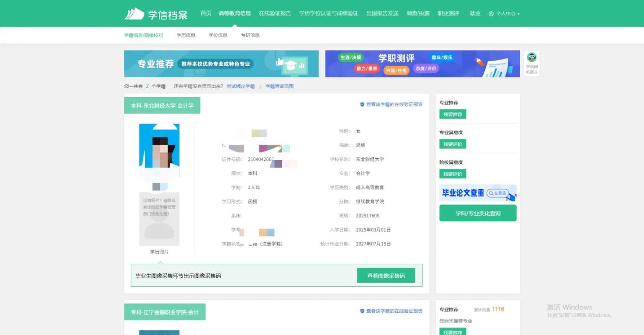Click 本科-东北财经大学-会计学 header tag
Screen dimensions: 644x335
(x=162, y=106)
